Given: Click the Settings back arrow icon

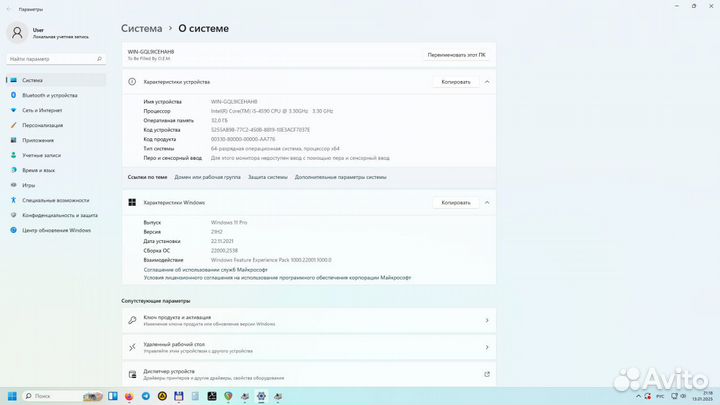Looking at the screenshot, I should (8, 9).
